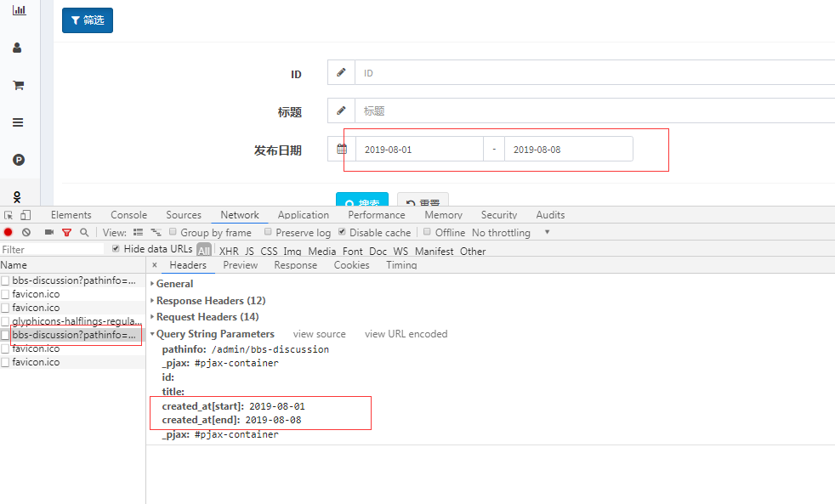Open the Elements tab
This screenshot has width=835, height=504.
click(71, 215)
